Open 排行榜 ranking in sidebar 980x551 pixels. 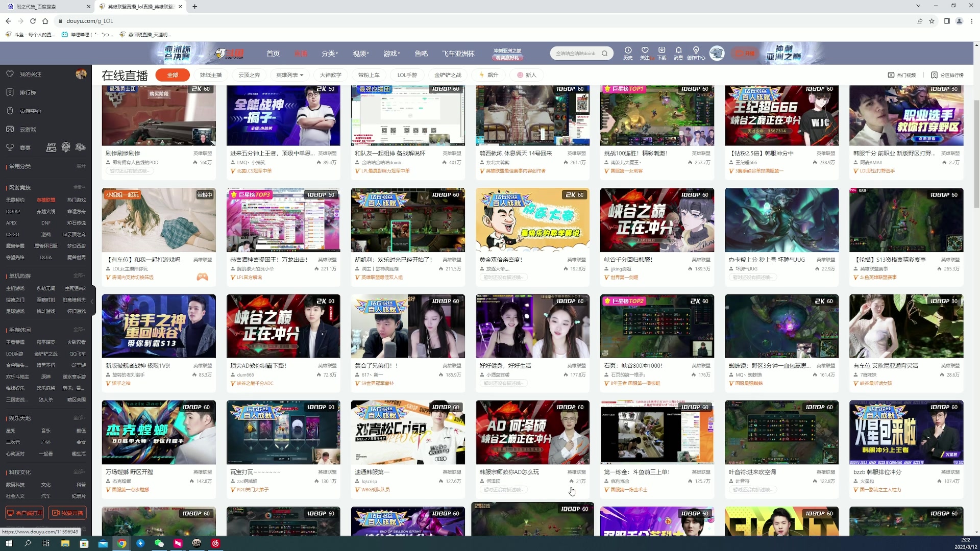click(28, 92)
